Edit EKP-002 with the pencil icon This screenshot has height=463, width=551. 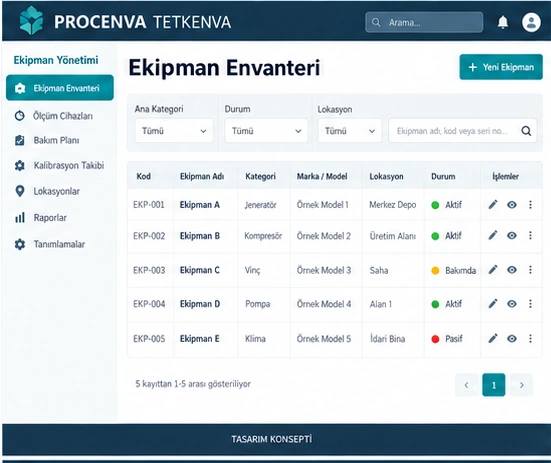coord(493,235)
